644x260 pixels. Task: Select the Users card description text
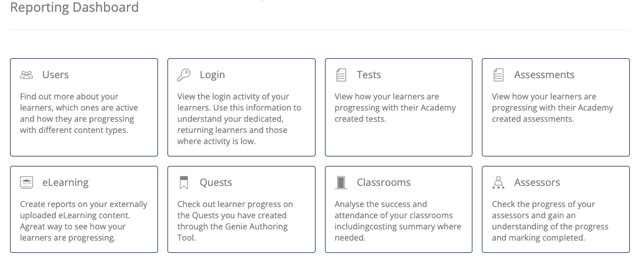point(77,114)
